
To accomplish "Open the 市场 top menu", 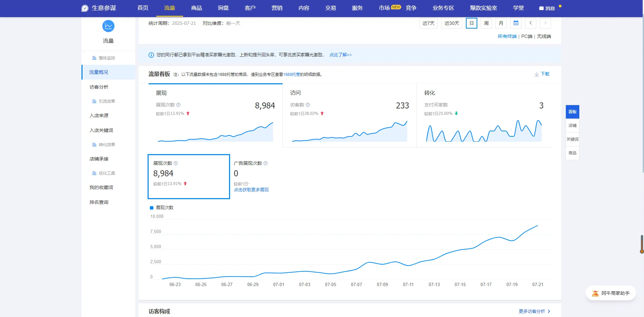I will click(x=384, y=8).
